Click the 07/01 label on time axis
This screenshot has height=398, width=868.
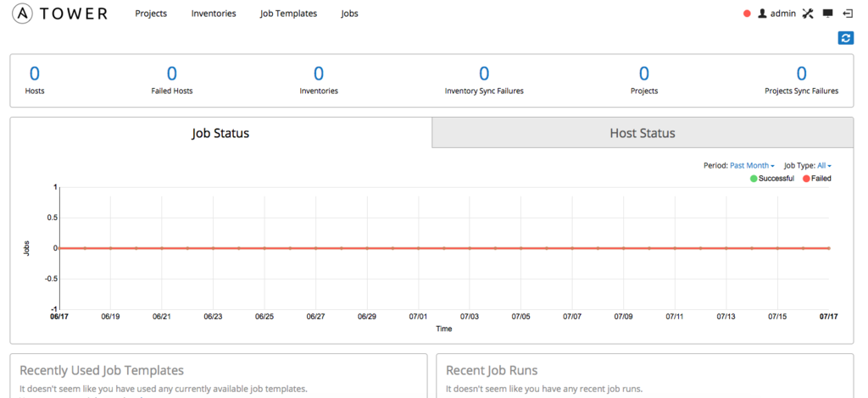418,317
